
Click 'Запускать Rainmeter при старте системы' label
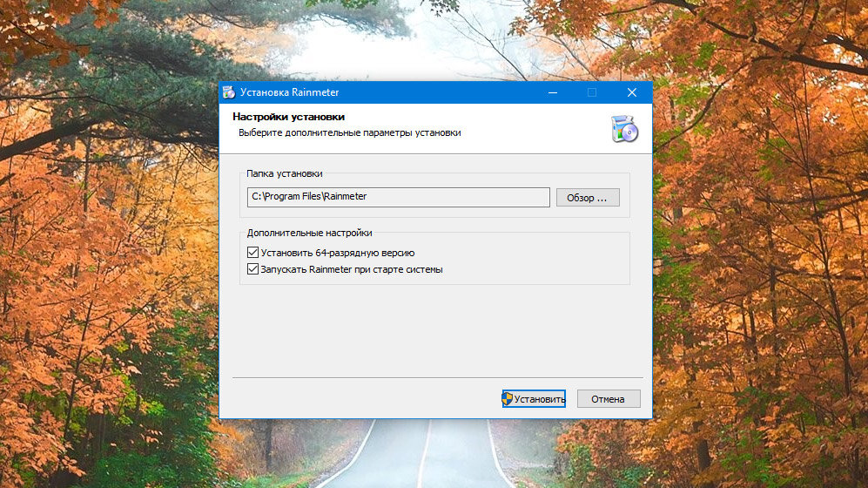coord(352,270)
